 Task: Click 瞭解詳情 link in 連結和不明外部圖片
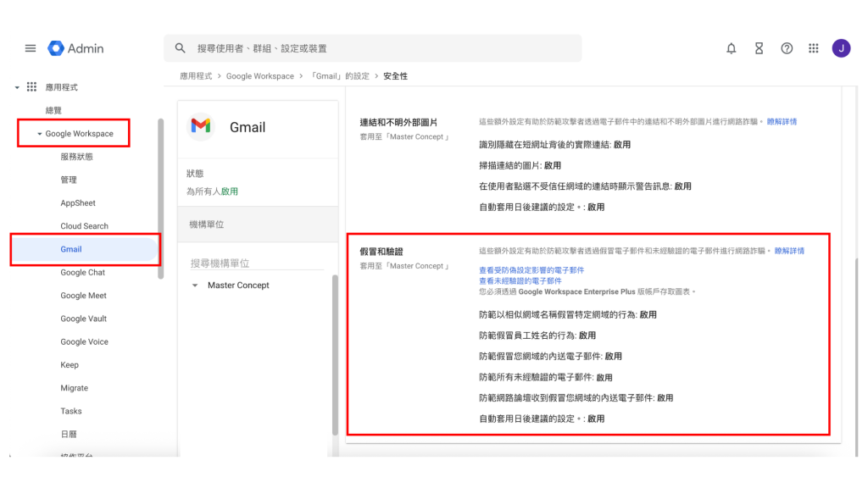click(782, 122)
